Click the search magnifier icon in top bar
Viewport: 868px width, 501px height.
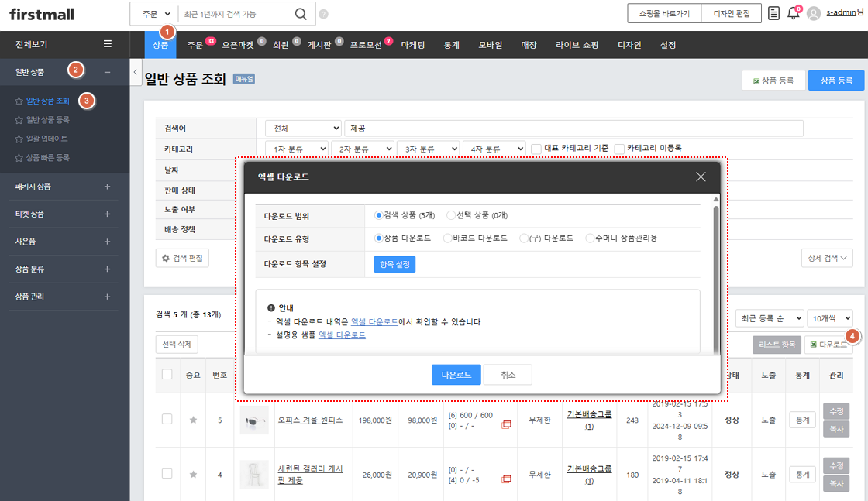tap(301, 14)
